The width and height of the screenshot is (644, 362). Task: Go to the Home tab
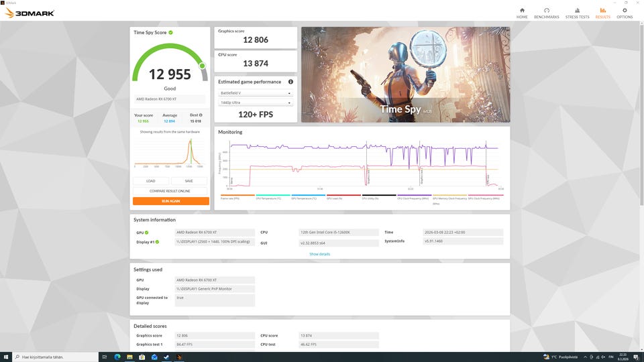click(522, 13)
